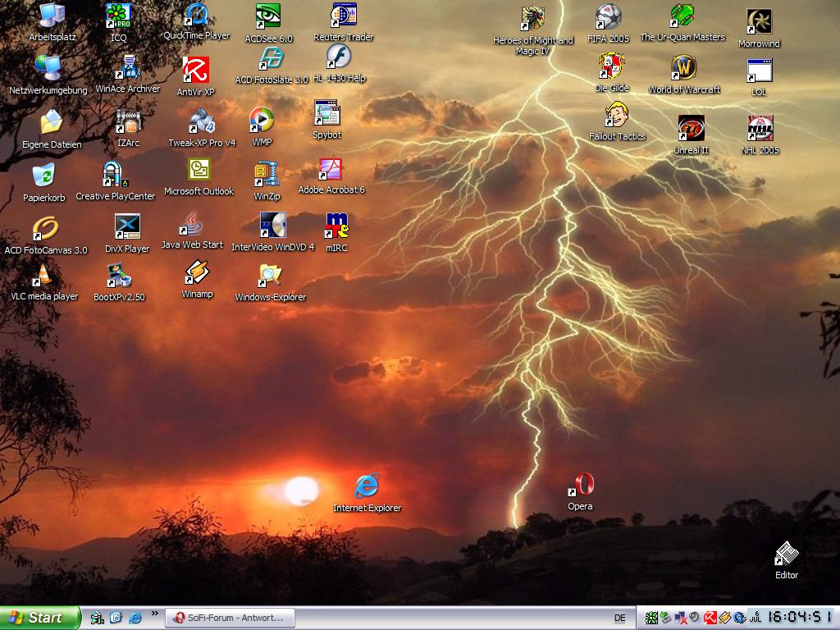This screenshot has width=840, height=630.
Task: Click the Spybot desktop icon
Action: (x=326, y=114)
